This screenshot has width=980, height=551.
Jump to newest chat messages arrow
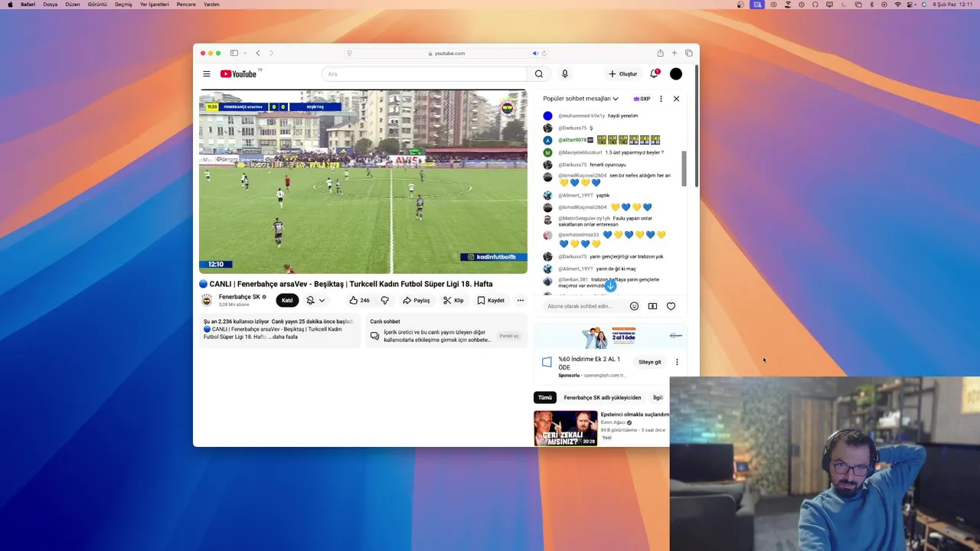[x=610, y=285]
